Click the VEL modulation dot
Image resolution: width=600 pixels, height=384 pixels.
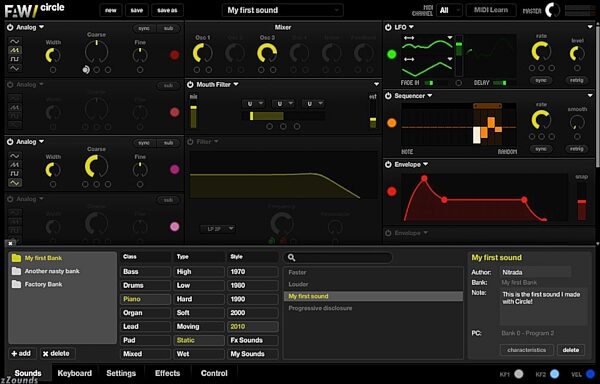click(590, 374)
